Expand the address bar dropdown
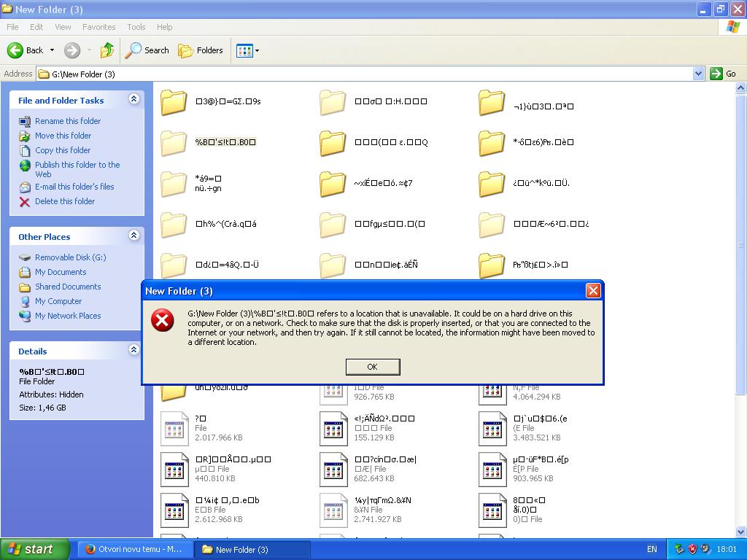The height and width of the screenshot is (560, 747). point(698,74)
